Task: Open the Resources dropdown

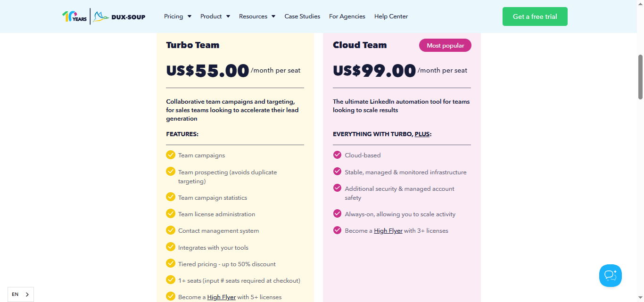Action: 257,16
